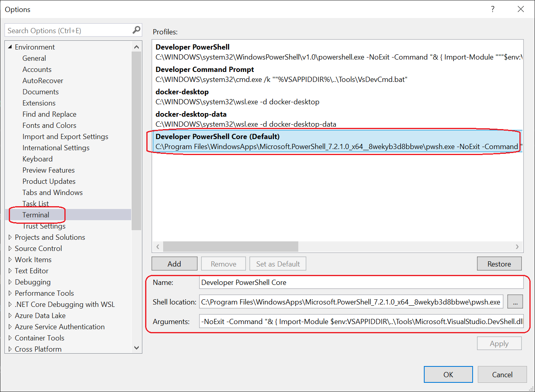Screen dimensions: 535x392
Task: Click the left arrow on Profiles scrollbar
Action: (x=158, y=247)
